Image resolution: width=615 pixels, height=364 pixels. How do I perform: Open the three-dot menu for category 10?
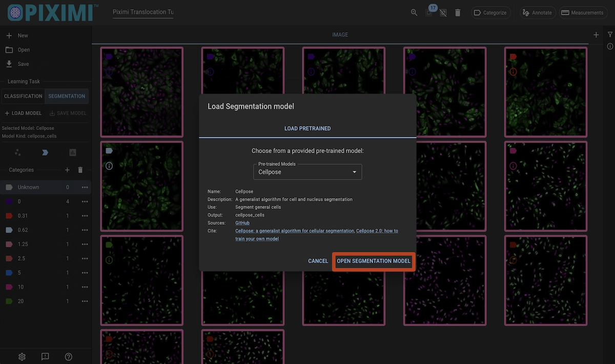(85, 287)
